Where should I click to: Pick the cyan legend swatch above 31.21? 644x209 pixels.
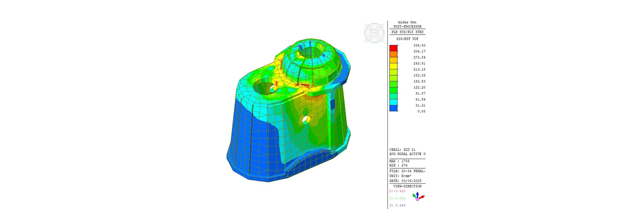tap(393, 102)
